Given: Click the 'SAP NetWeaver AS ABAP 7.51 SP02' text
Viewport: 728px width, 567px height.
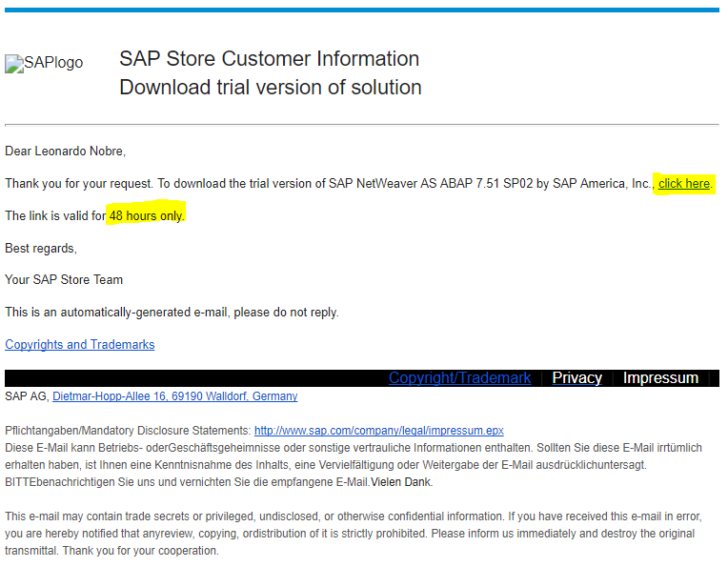Looking at the screenshot, I should tap(431, 184).
